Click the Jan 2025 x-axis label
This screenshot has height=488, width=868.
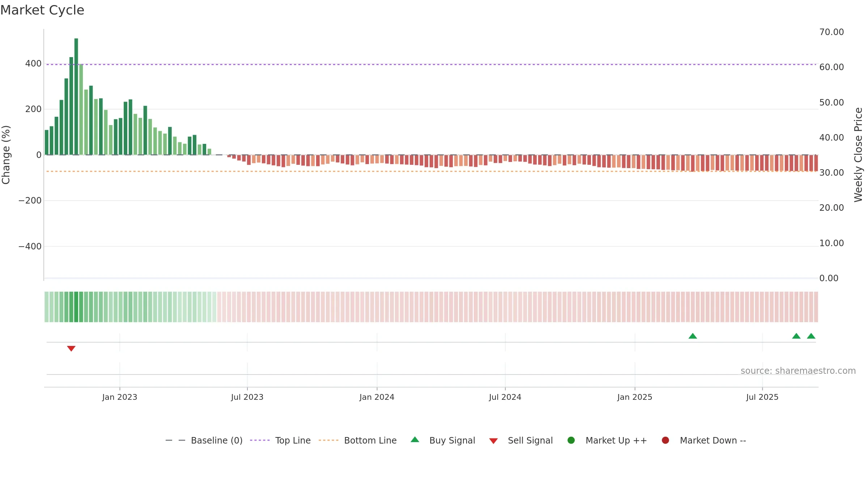635,397
